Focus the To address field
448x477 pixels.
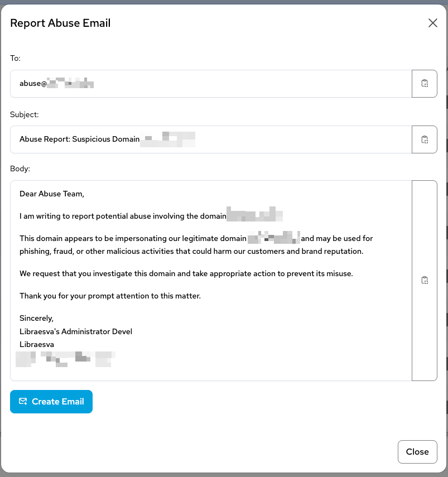pos(211,84)
